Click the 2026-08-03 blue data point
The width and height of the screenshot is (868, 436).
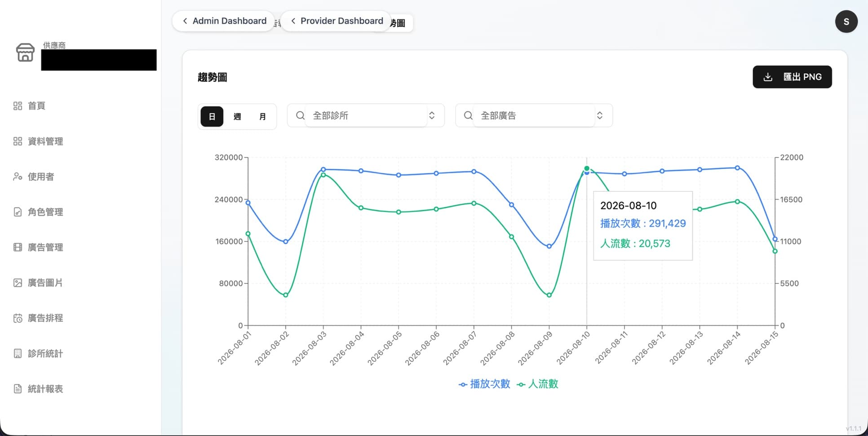click(x=323, y=169)
